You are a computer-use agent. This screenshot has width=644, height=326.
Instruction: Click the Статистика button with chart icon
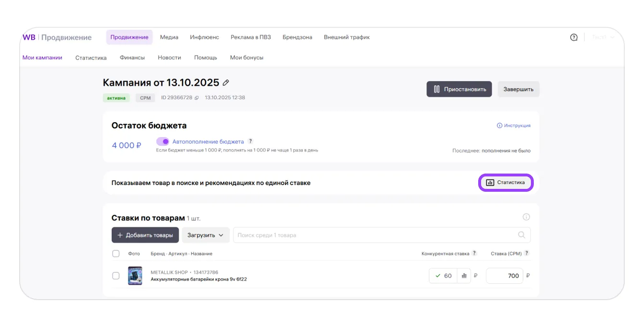(x=506, y=183)
